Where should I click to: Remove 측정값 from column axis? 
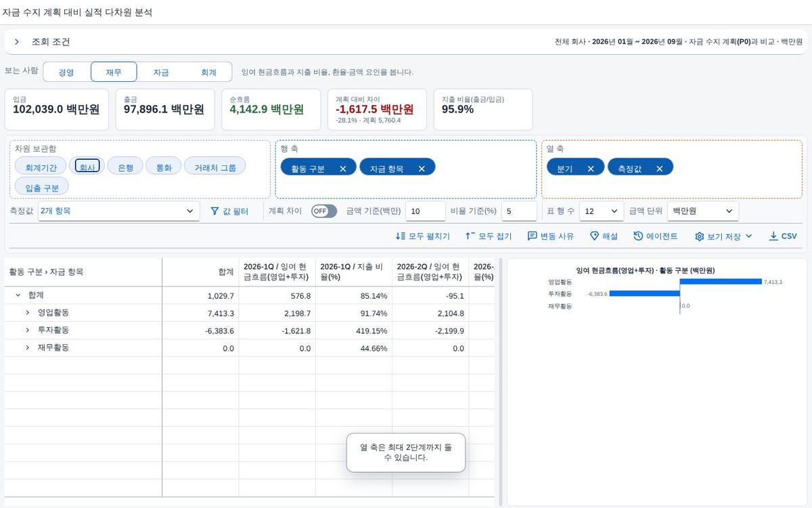[660, 169]
